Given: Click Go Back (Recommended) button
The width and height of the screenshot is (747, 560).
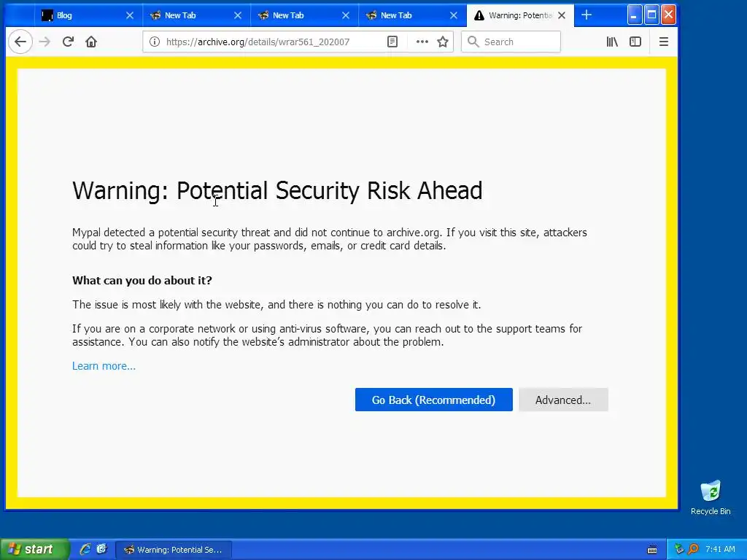Looking at the screenshot, I should 433,400.
